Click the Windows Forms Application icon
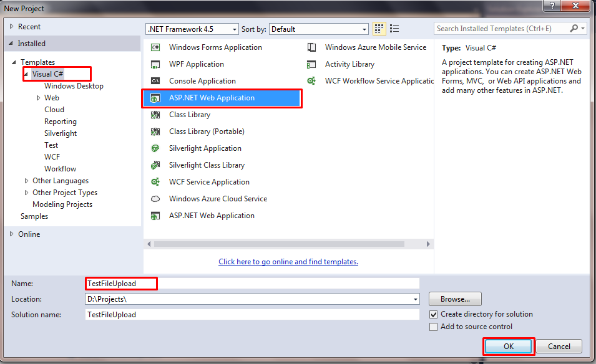This screenshot has height=364, width=596. click(155, 47)
